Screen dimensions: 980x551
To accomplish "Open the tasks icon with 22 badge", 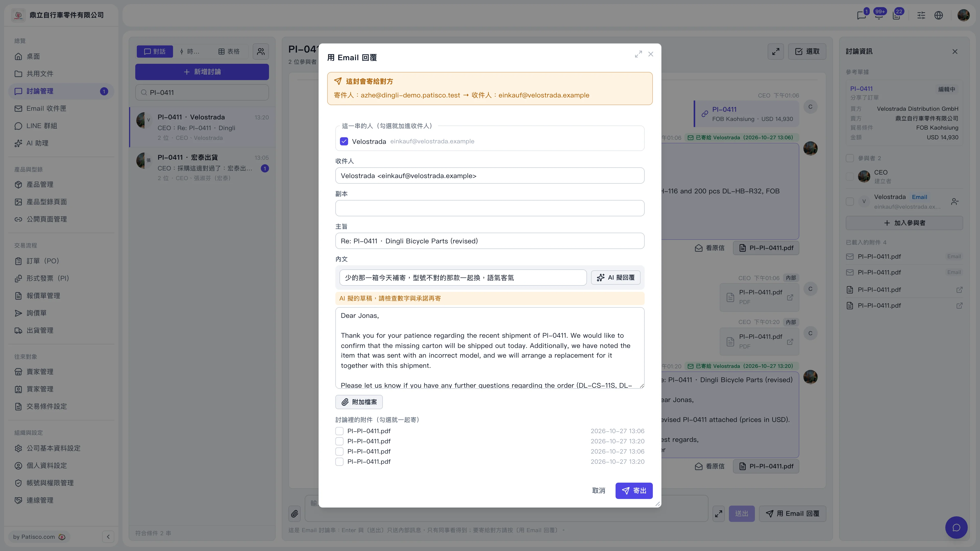I will (x=897, y=15).
